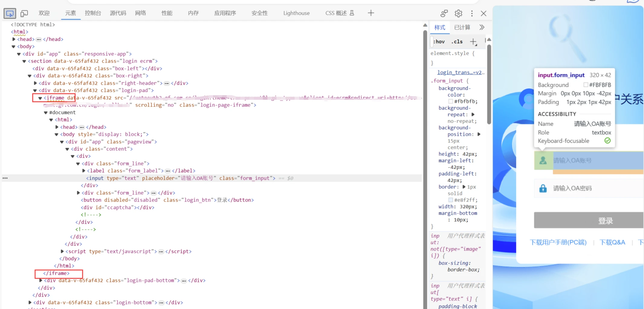644x309 pixels.
Task: Open the 控制台 tab
Action: click(93, 13)
